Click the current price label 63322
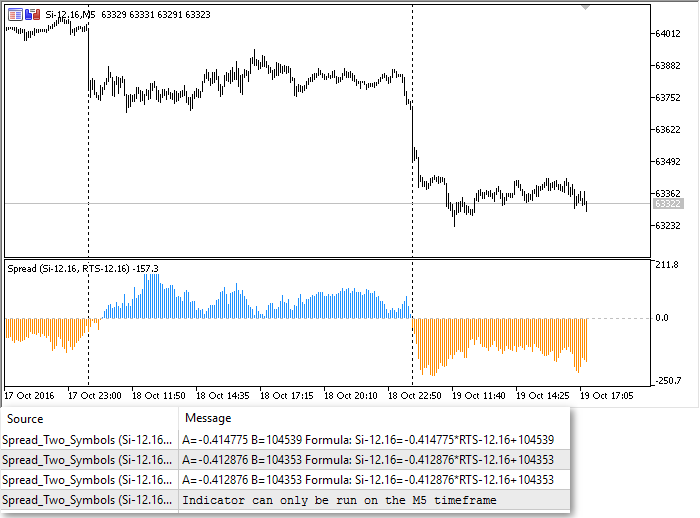 pyautogui.click(x=667, y=204)
